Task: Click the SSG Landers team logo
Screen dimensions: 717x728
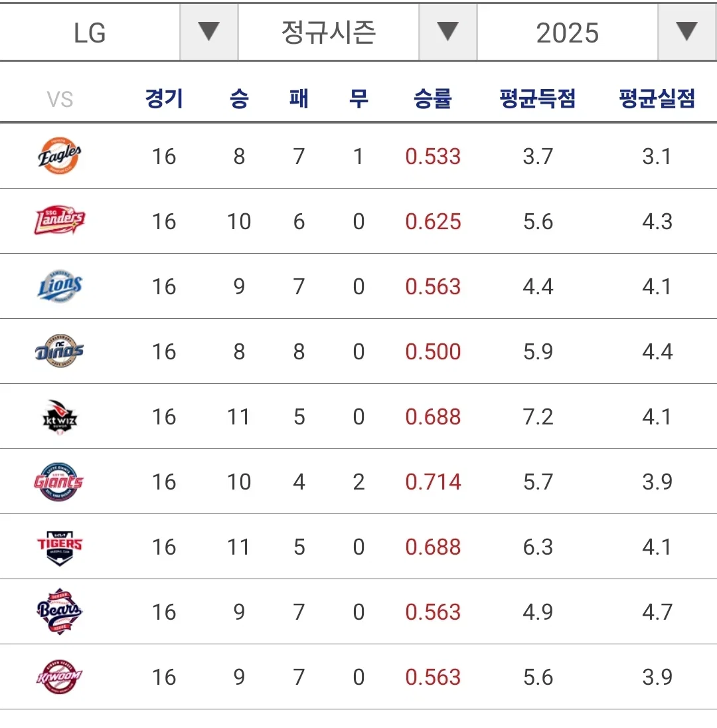Action: [59, 221]
